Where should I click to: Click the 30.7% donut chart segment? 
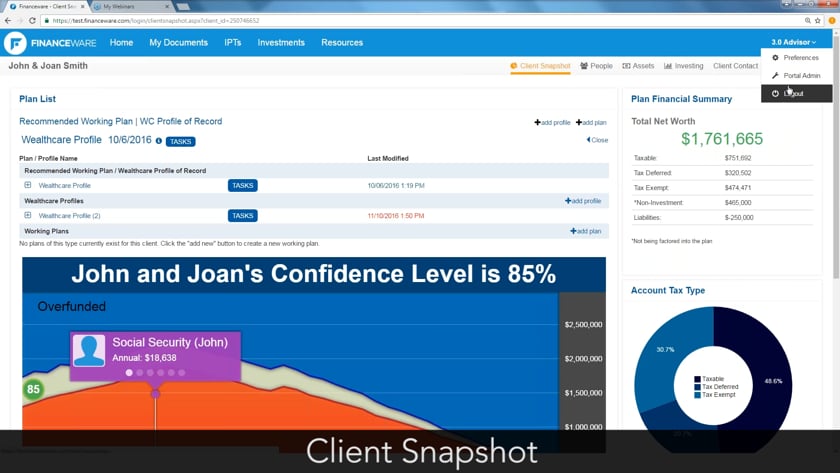pos(665,349)
